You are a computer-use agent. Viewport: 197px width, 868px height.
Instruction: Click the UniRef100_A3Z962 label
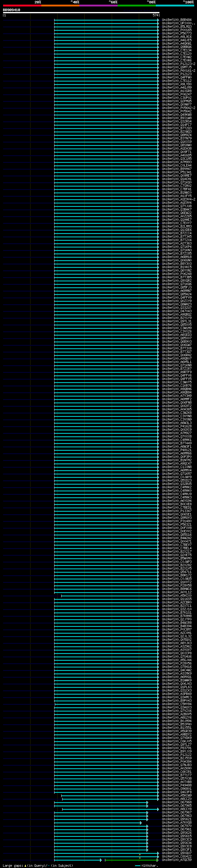tap(177, 646)
